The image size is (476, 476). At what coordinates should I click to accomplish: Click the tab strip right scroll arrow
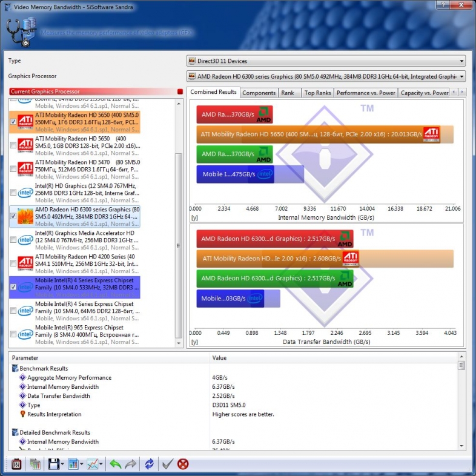click(x=462, y=92)
